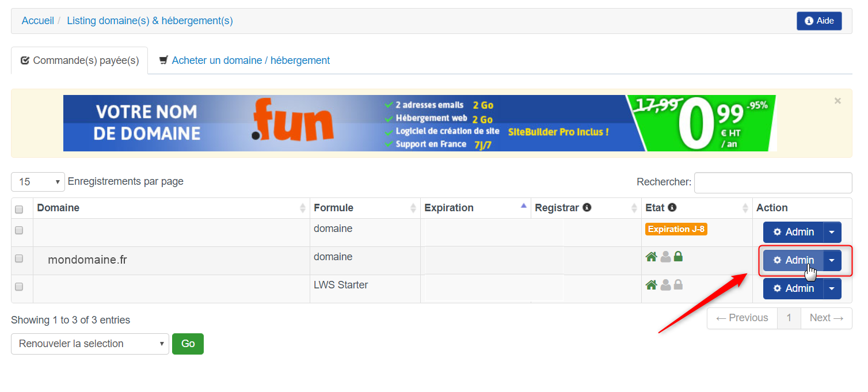
Task: Select the mondomaine.fr domain name
Action: (87, 260)
